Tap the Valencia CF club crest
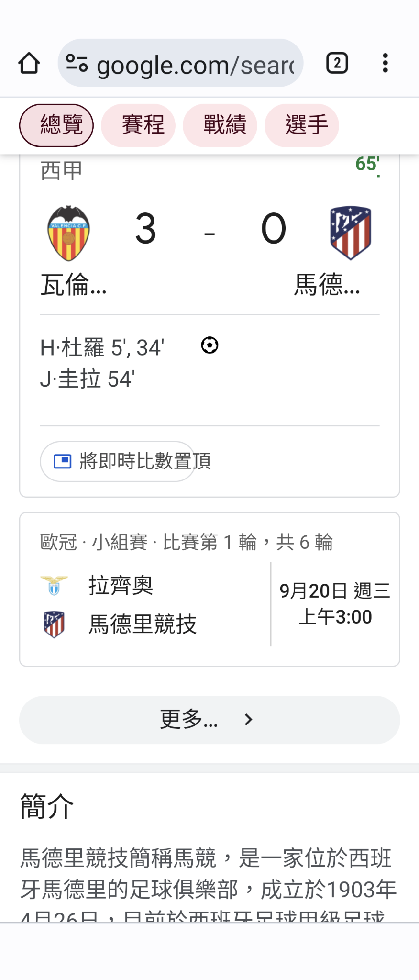This screenshot has height=980, width=419. 68,233
